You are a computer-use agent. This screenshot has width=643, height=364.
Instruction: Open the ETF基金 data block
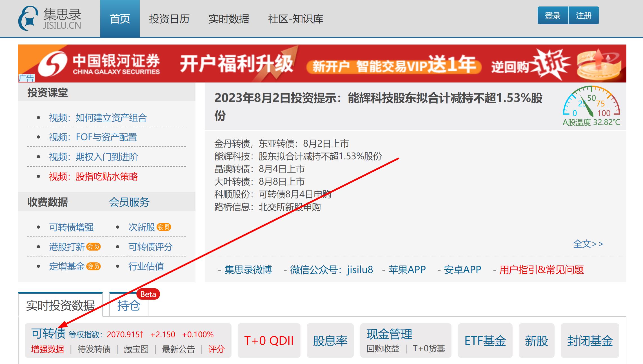[x=486, y=341]
